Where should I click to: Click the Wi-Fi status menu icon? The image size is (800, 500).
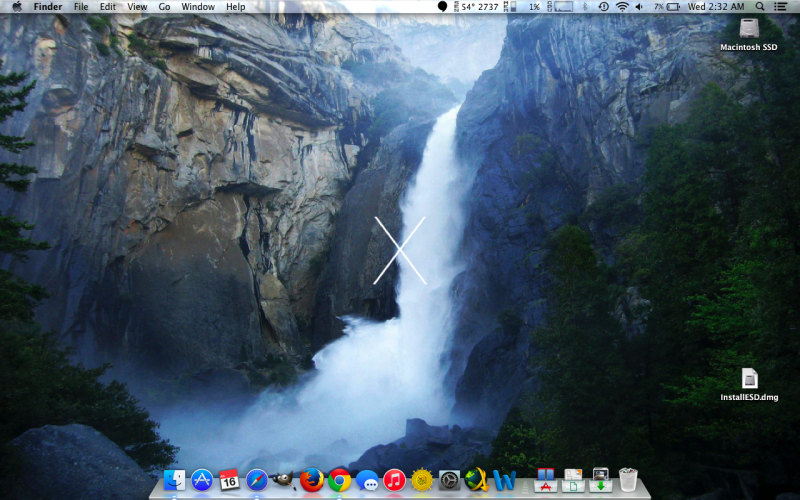[x=622, y=7]
